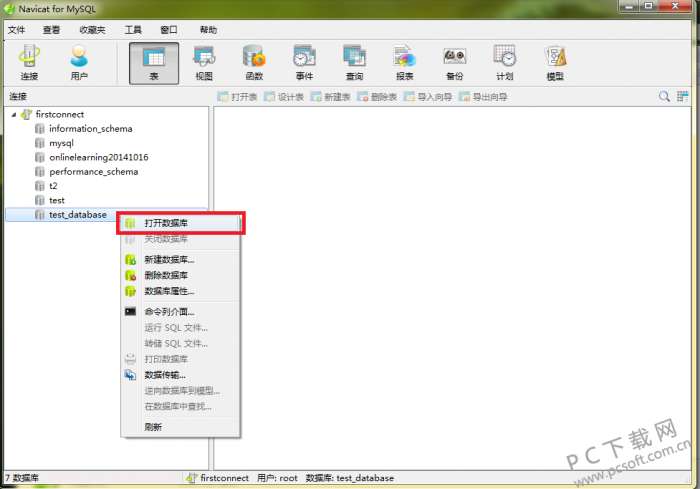
Task: Click the 连接 (Connection) toolbar icon
Action: [x=29, y=63]
